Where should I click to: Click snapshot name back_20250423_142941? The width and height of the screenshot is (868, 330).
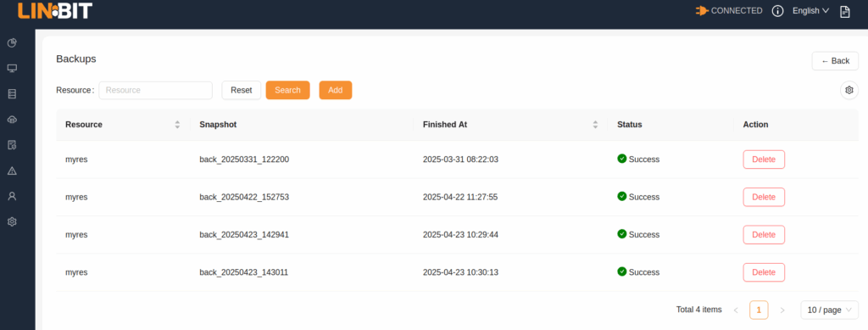(x=244, y=235)
